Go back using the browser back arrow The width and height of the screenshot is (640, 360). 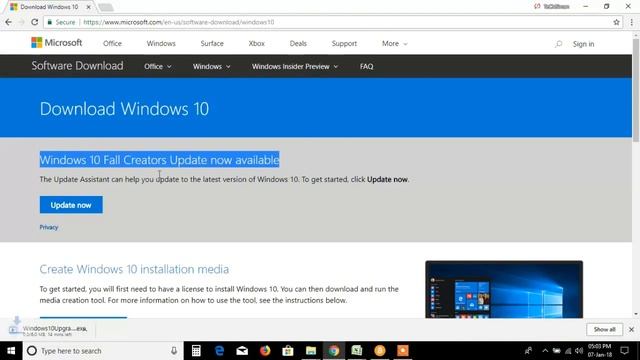9,22
